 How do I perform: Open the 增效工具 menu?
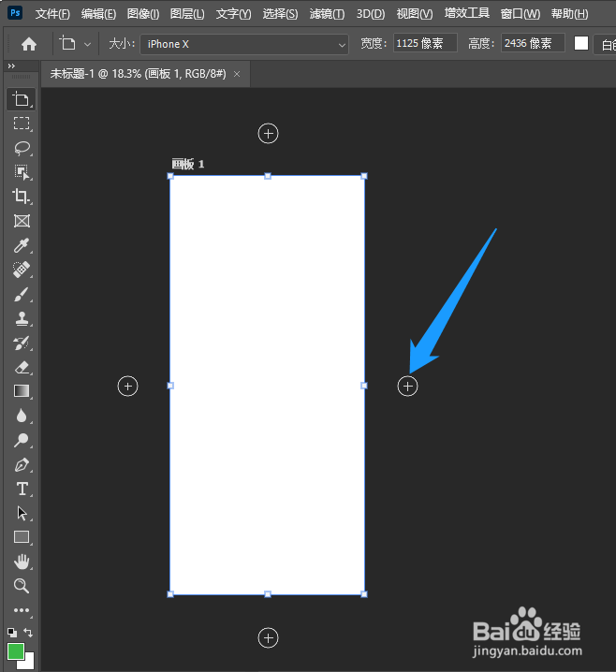click(467, 14)
